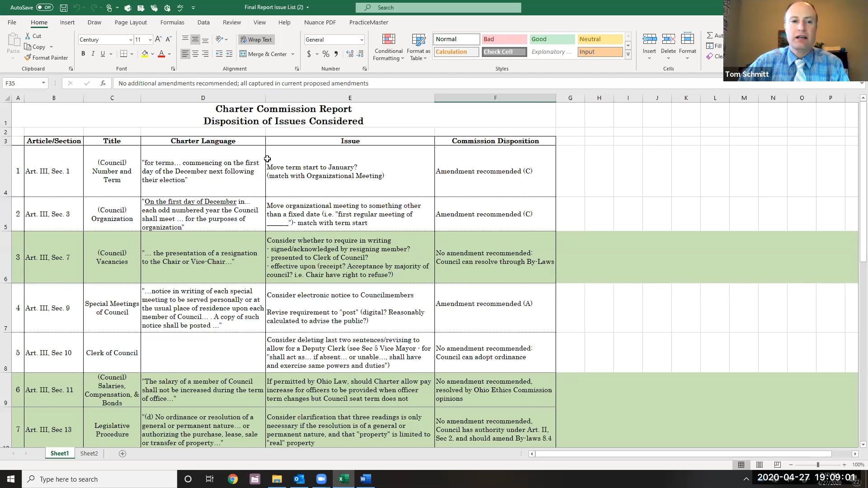Open the Font name dropdown showing Century
Screen dimensions: 868x488
click(131, 40)
